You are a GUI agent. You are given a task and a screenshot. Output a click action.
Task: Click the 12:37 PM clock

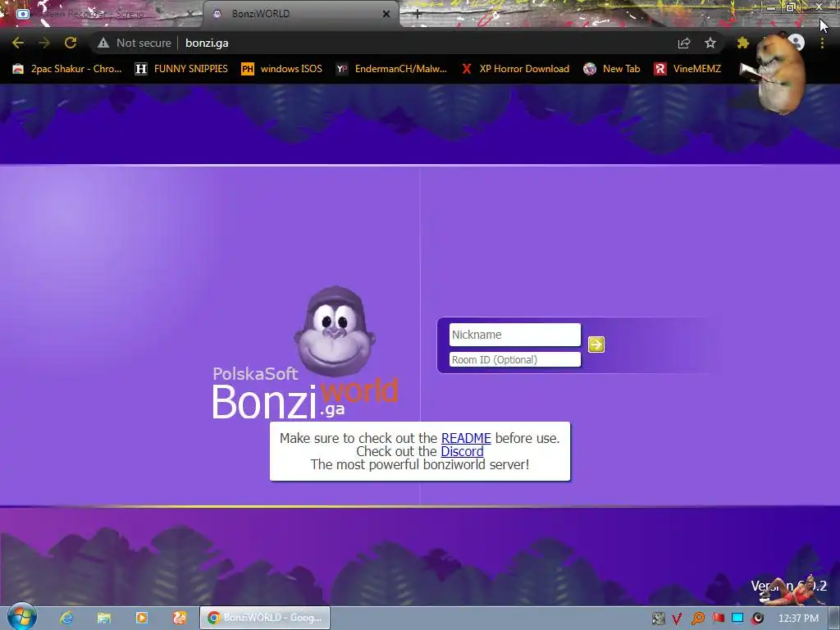click(798, 619)
